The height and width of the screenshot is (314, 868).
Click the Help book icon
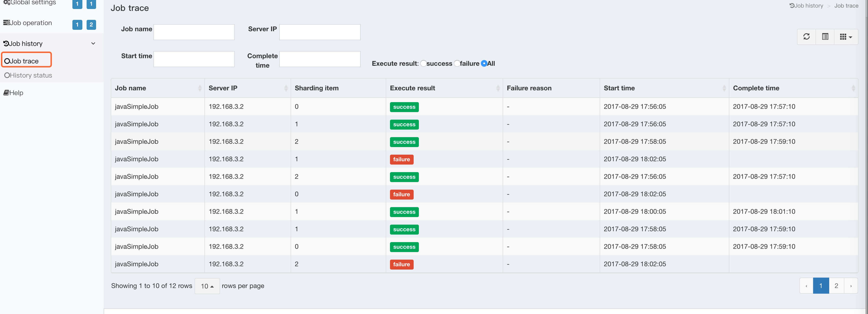[6, 93]
